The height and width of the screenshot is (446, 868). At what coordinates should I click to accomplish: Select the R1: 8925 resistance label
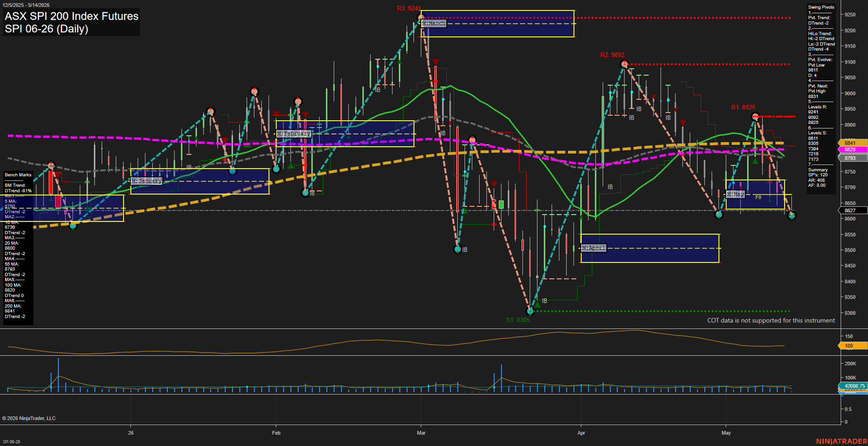point(743,107)
